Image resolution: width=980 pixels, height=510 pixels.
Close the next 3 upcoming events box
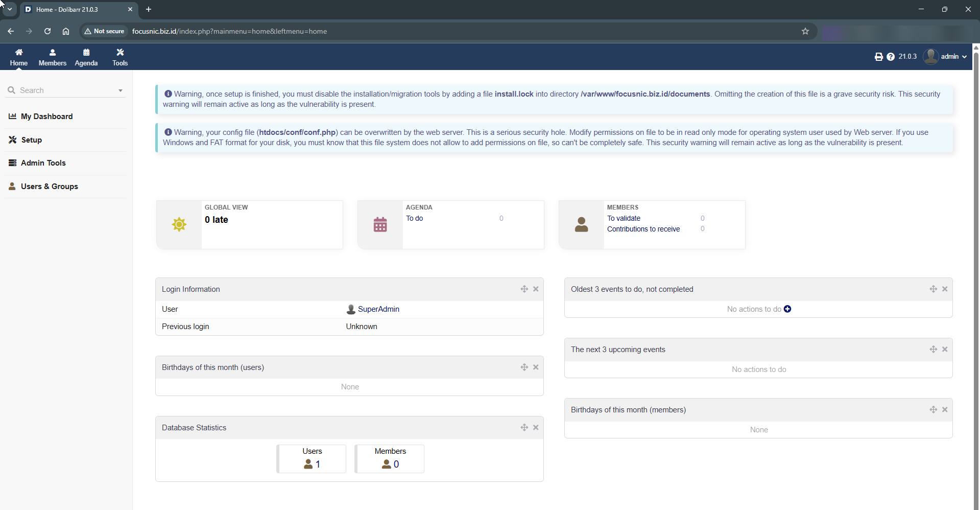(x=945, y=350)
